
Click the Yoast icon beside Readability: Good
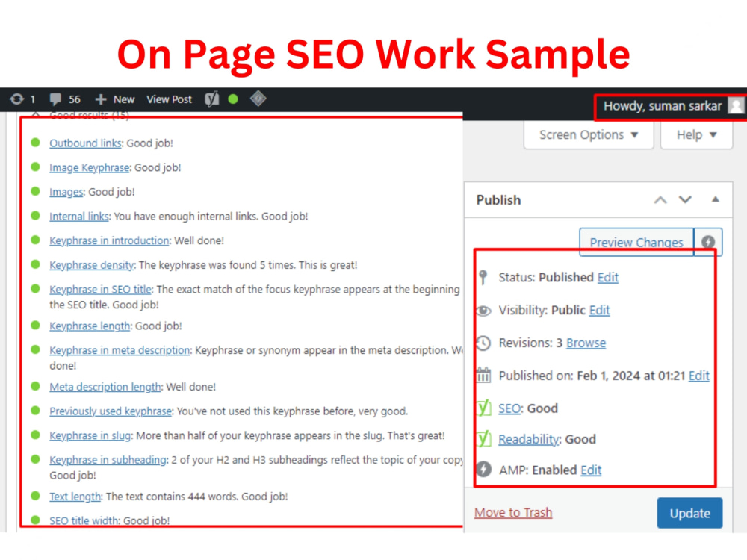tap(484, 438)
